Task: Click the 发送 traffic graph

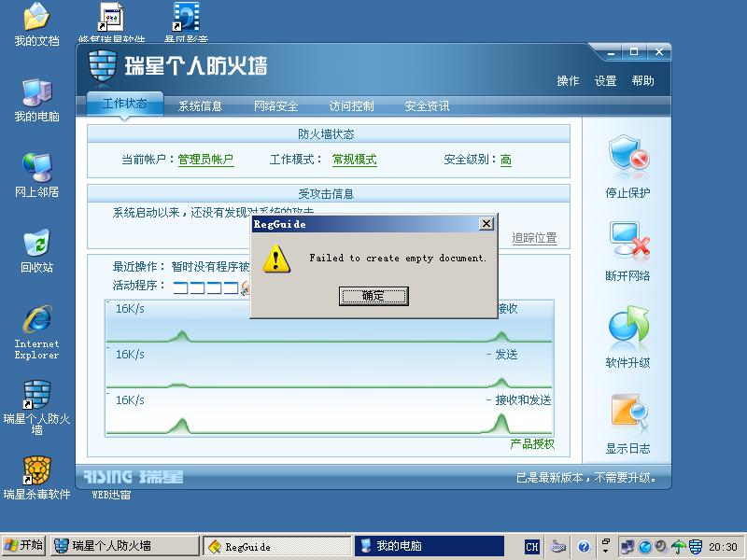Action: click(330, 368)
